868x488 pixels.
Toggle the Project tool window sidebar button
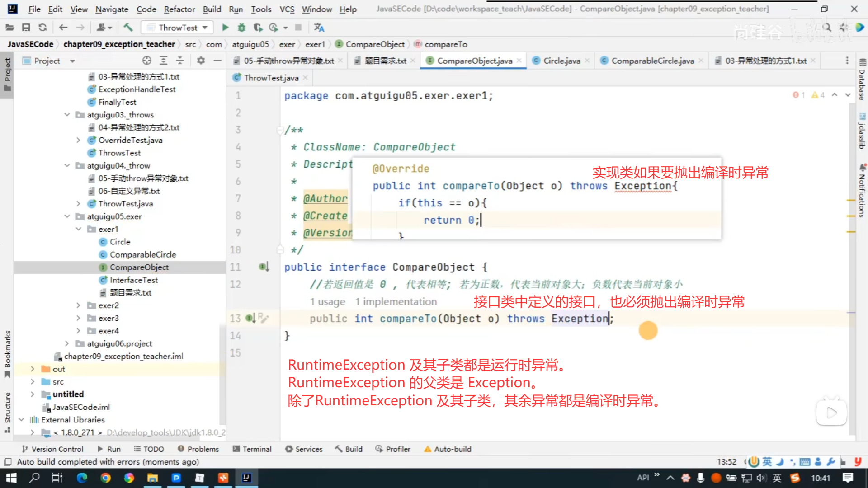click(x=7, y=75)
